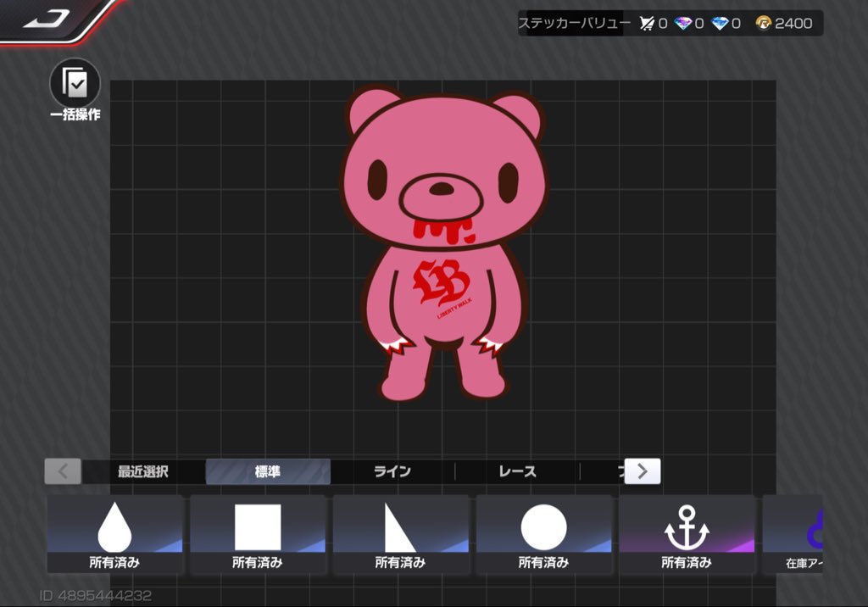Switch to the レース tab
This screenshot has height=607, width=868.
(x=518, y=471)
